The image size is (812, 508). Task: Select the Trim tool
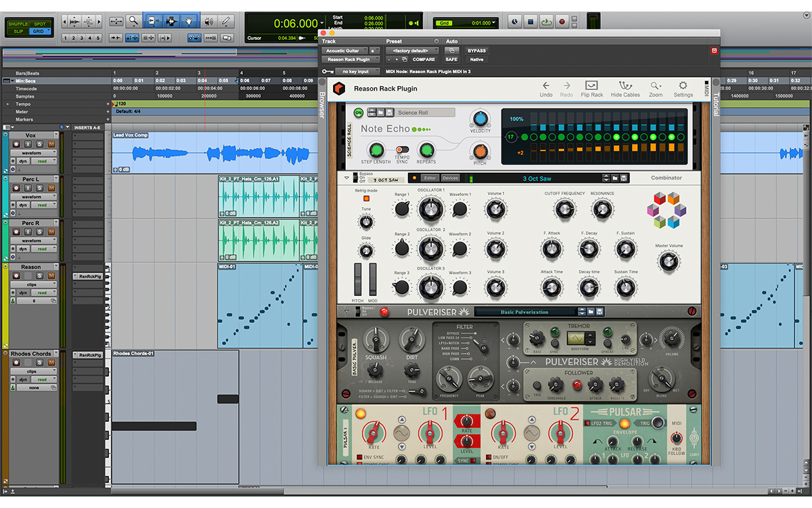[154, 22]
